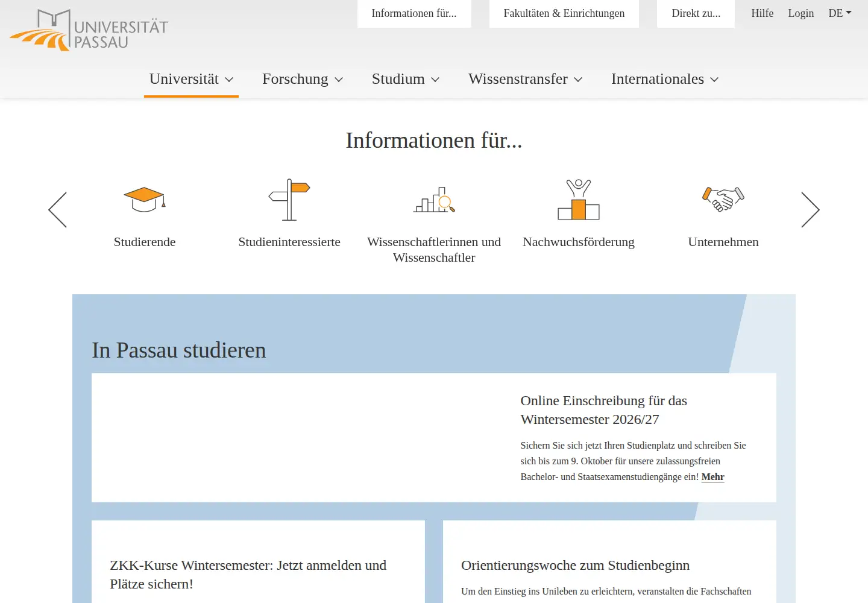Viewport: 868px width, 603px height.
Task: Expand the Forschung navigation menu
Action: pyautogui.click(x=303, y=79)
